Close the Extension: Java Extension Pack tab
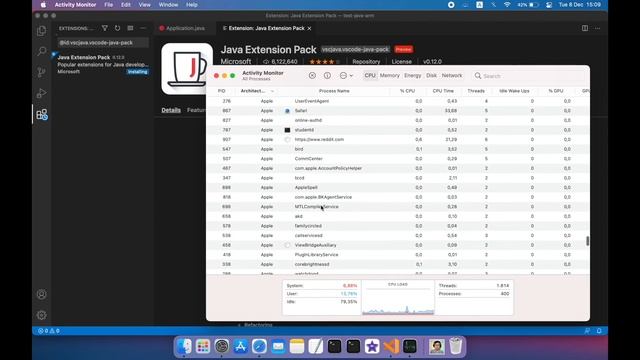640x360 pixels. pos(309,28)
